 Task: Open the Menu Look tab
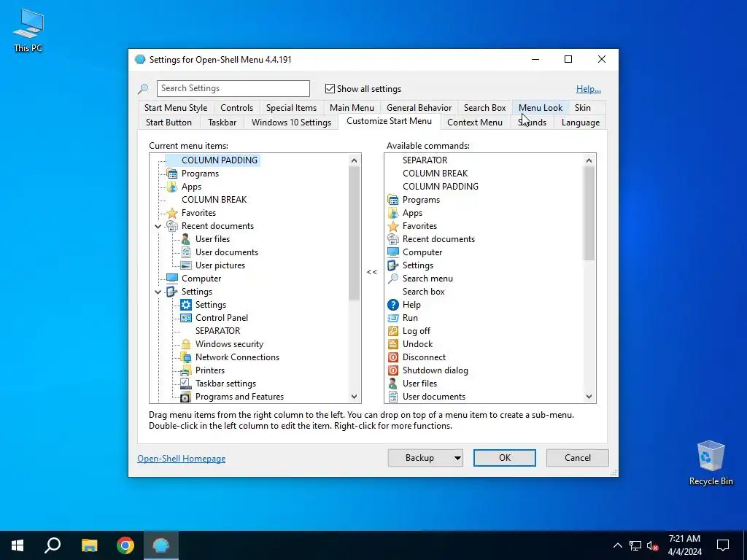[541, 108]
